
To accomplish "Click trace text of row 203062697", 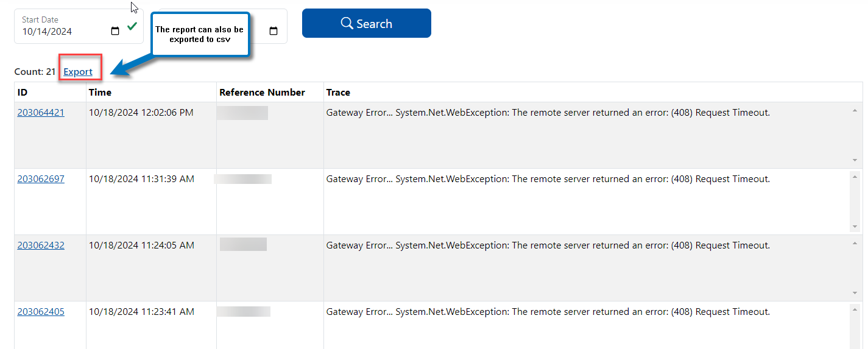I will (548, 178).
